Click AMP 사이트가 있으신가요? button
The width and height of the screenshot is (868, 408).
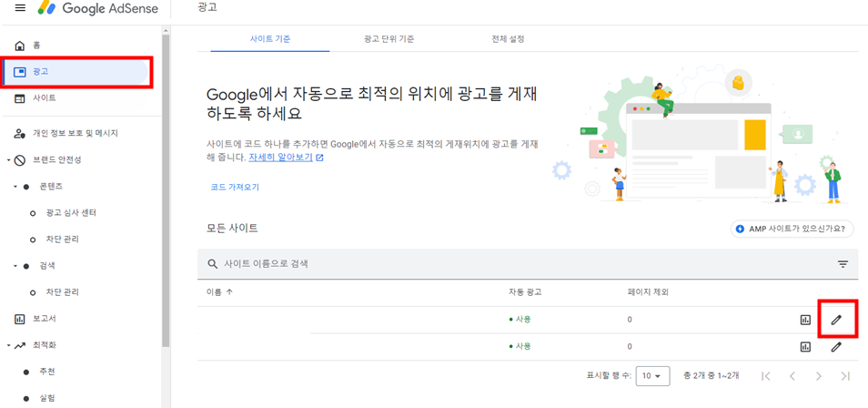792,229
